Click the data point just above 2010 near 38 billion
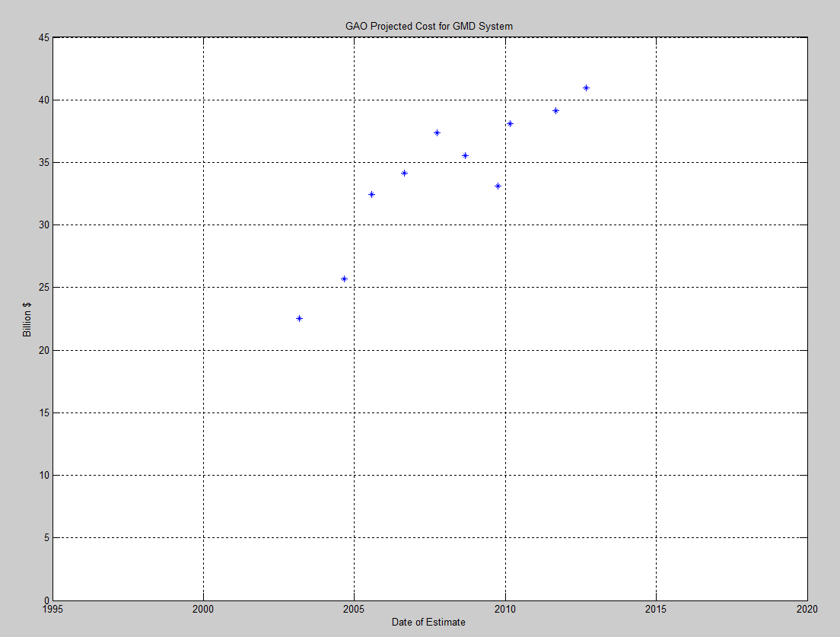Screen dimensions: 840x637 pyautogui.click(x=510, y=123)
